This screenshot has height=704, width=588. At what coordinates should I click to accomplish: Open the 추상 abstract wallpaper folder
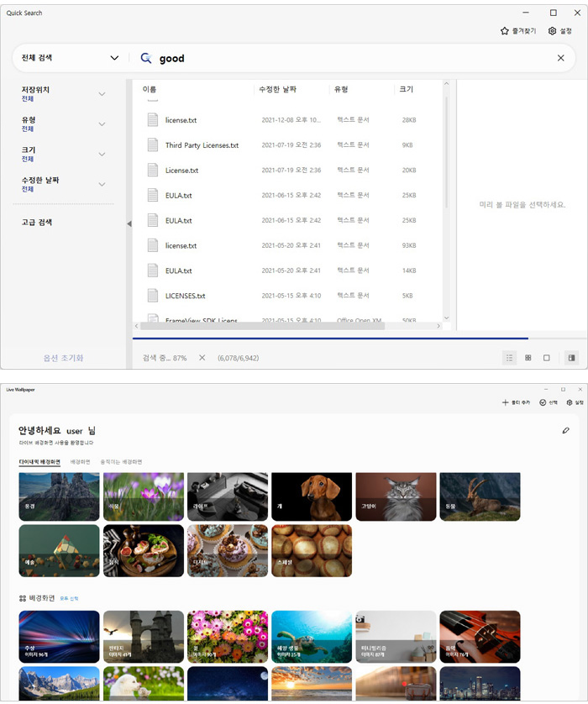(x=60, y=637)
